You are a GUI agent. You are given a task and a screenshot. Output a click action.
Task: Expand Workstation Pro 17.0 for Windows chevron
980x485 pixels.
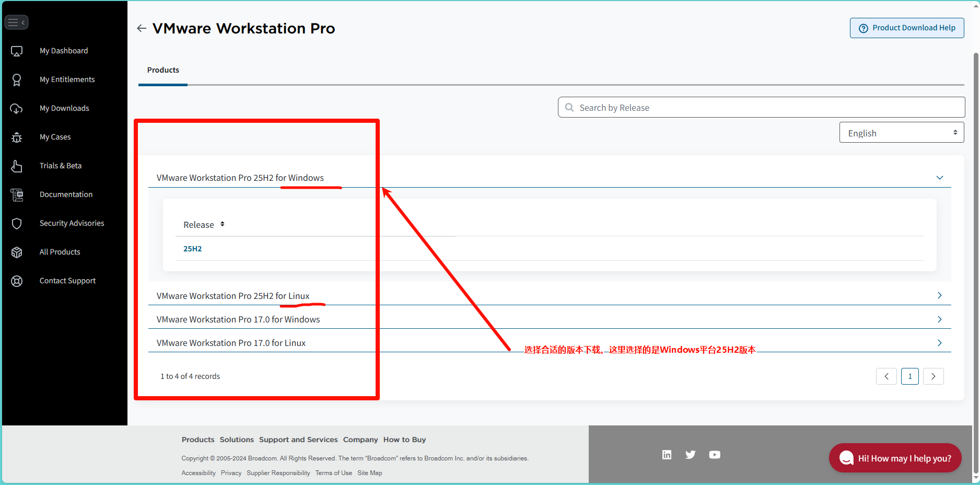pyautogui.click(x=940, y=319)
